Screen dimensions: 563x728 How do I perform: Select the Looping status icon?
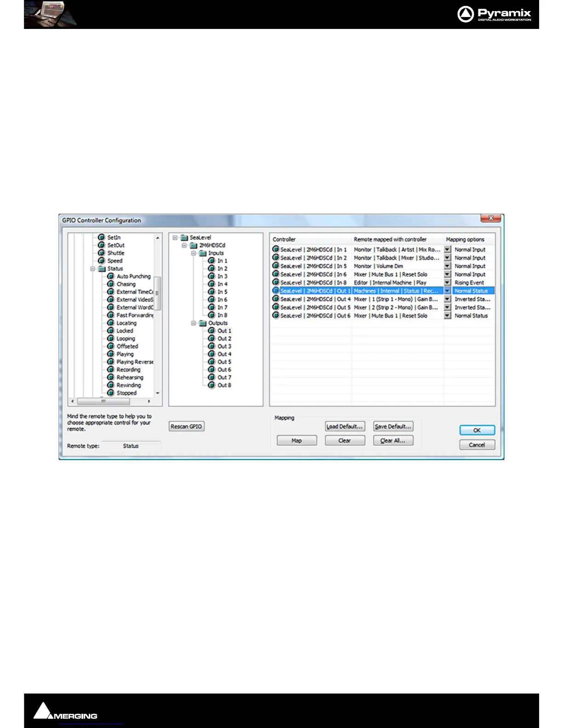111,338
